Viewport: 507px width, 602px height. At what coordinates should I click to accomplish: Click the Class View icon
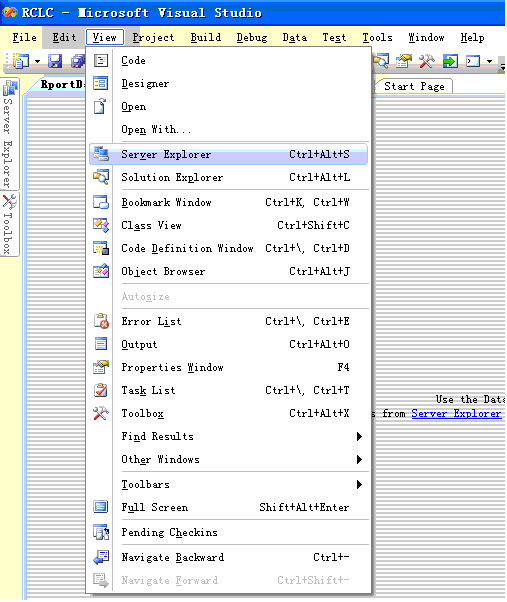(101, 225)
